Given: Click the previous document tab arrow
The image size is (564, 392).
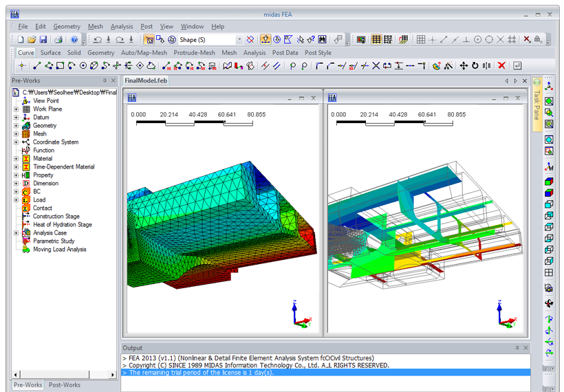Looking at the screenshot, I should pos(506,81).
